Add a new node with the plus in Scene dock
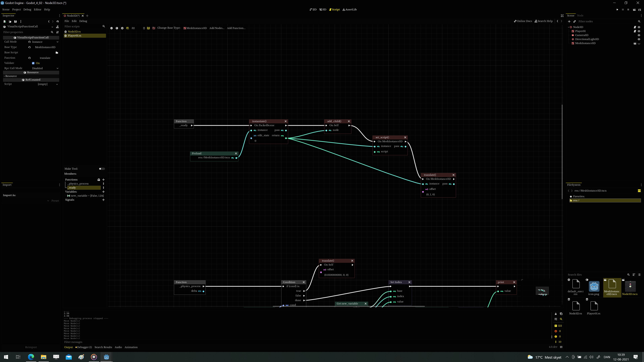 [x=569, y=21]
